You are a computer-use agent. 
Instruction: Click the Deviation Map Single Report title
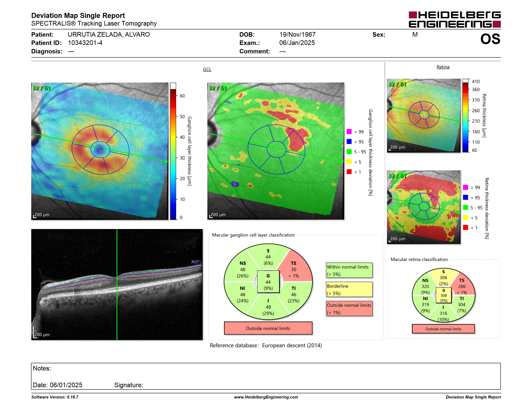click(78, 16)
